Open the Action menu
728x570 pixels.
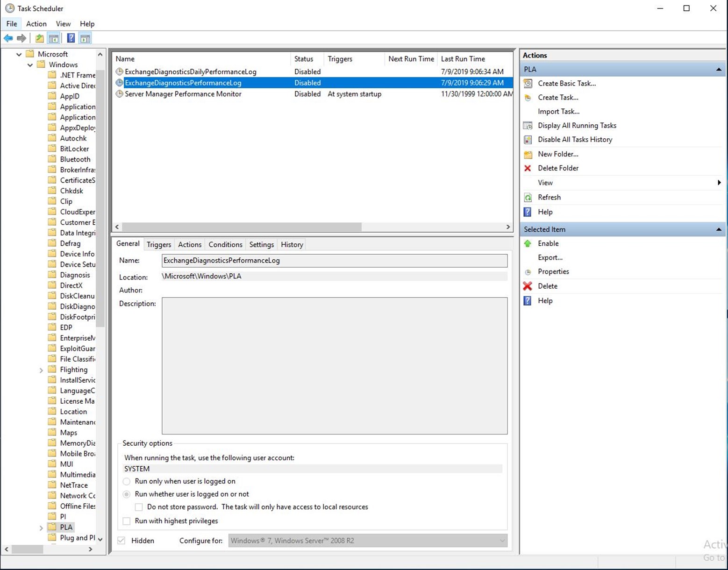pos(36,24)
